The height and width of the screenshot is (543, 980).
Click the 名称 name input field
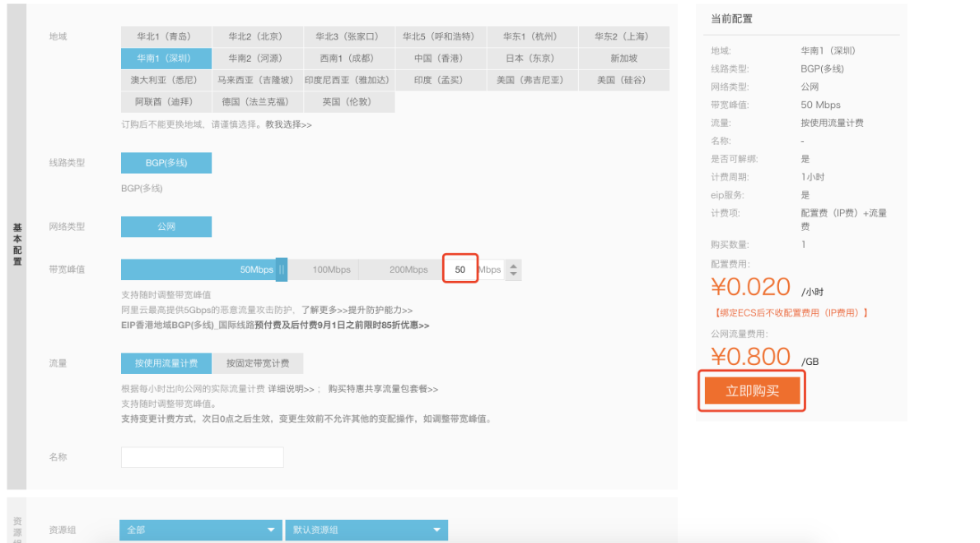(202, 457)
